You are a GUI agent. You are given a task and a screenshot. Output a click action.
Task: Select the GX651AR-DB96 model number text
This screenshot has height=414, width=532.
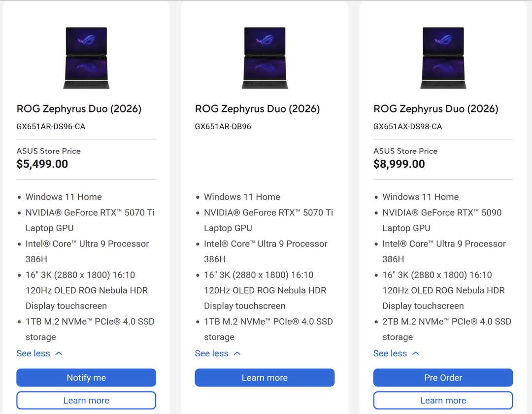click(x=223, y=127)
